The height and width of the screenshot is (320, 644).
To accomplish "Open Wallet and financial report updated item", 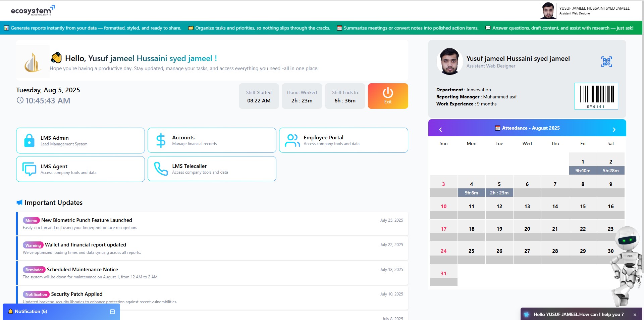I will (212, 248).
